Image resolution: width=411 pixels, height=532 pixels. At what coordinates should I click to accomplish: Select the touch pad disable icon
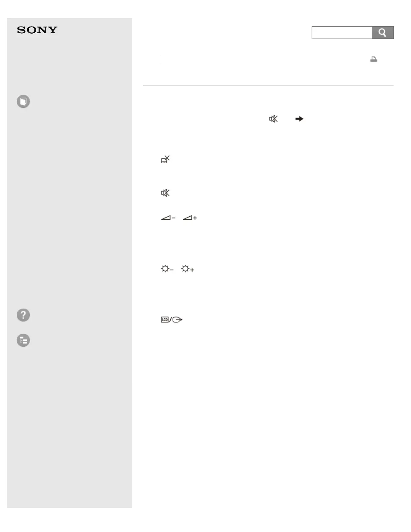point(165,160)
